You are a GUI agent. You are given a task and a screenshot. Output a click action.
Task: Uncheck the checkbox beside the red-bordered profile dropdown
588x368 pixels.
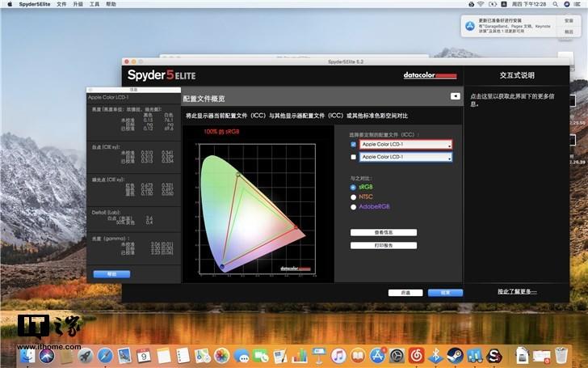(x=353, y=144)
